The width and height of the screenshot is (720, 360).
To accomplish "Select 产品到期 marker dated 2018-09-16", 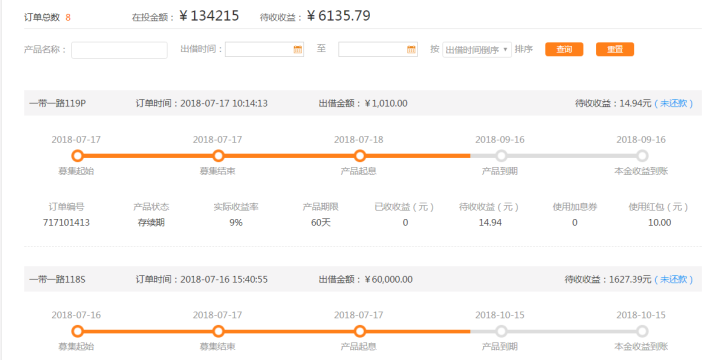I will [x=501, y=156].
